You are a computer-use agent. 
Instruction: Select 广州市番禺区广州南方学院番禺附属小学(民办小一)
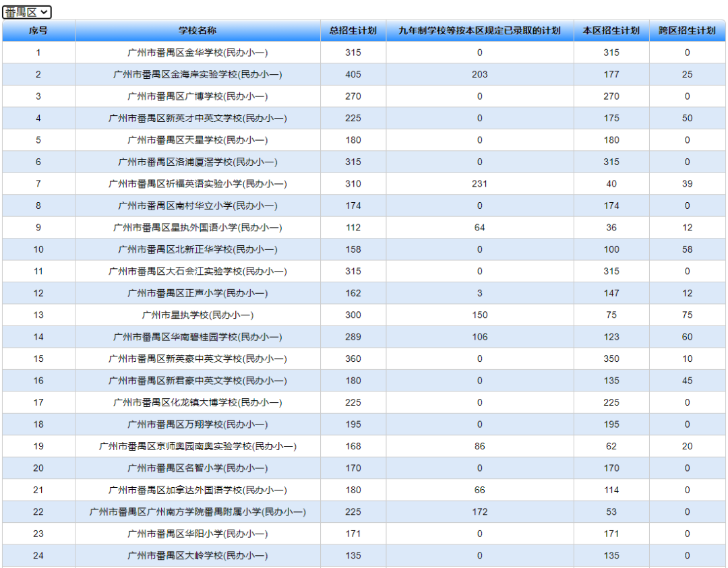(x=198, y=512)
